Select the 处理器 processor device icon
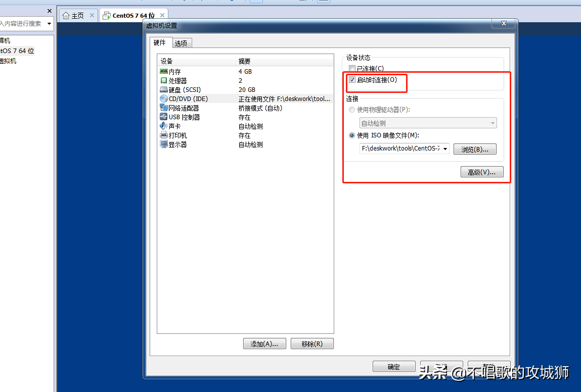 163,80
